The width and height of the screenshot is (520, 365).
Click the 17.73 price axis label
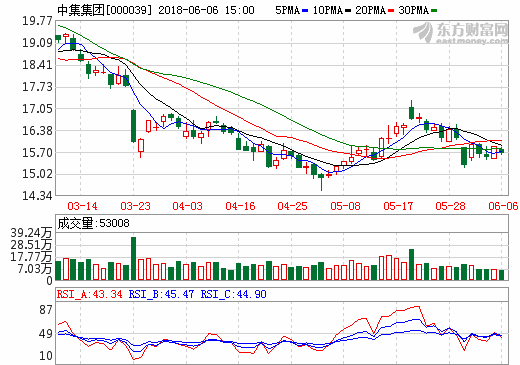point(37,87)
